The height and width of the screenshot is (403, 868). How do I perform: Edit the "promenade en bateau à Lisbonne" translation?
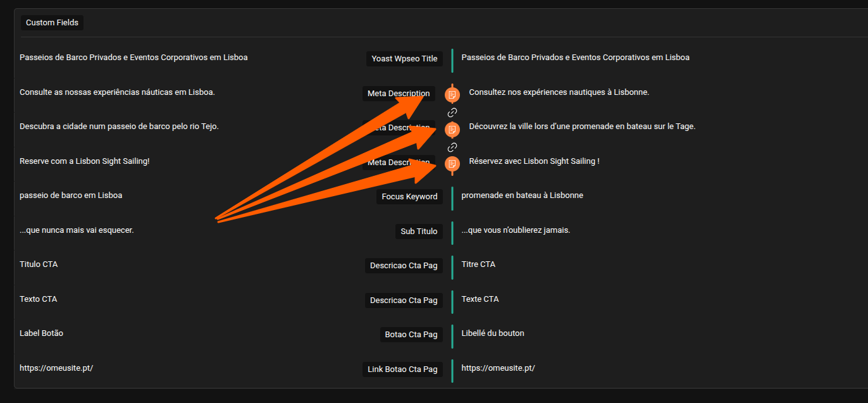[x=522, y=195]
